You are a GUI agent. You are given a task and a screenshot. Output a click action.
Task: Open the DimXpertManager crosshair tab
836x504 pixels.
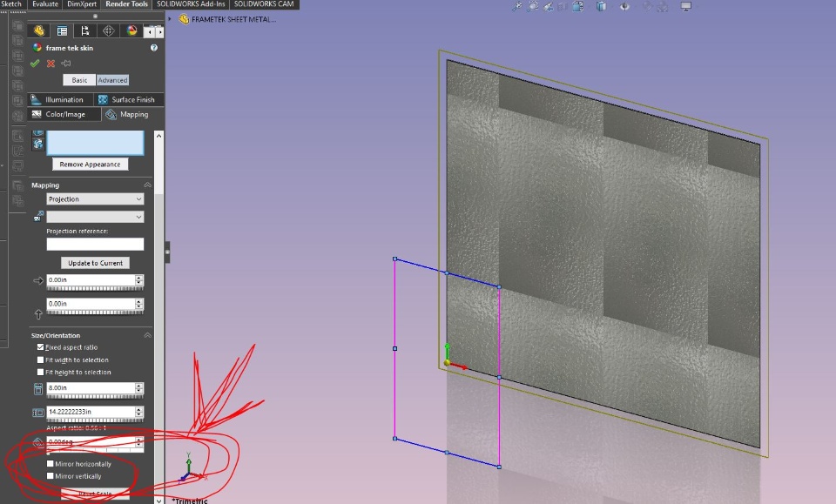(x=108, y=30)
